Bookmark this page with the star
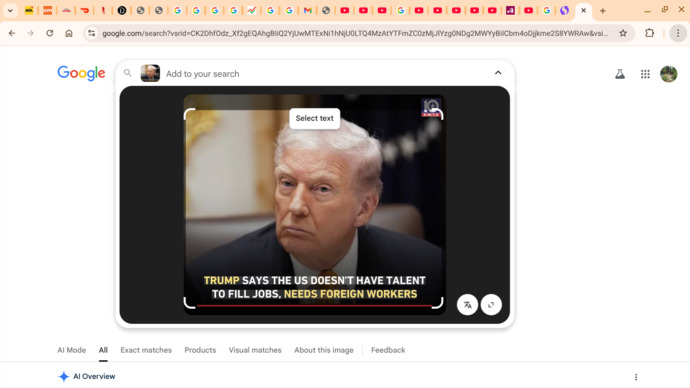This screenshot has width=690, height=388. [623, 33]
